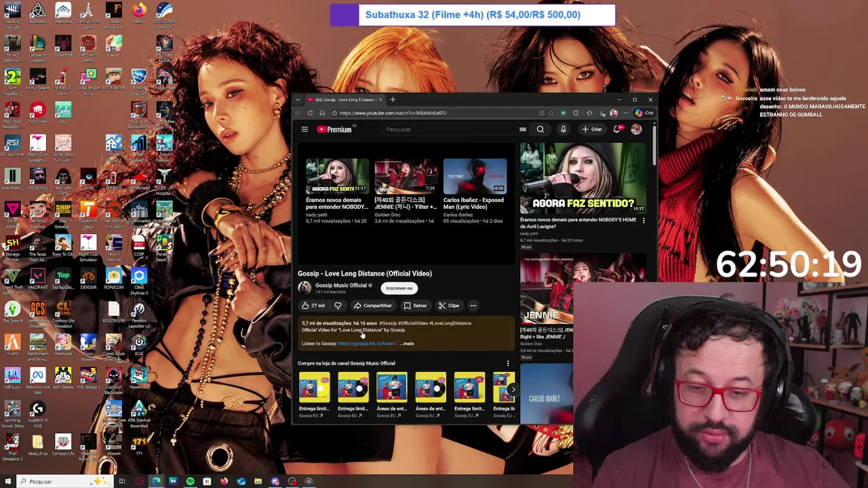Open more actions ellipsis under the video

click(x=473, y=306)
